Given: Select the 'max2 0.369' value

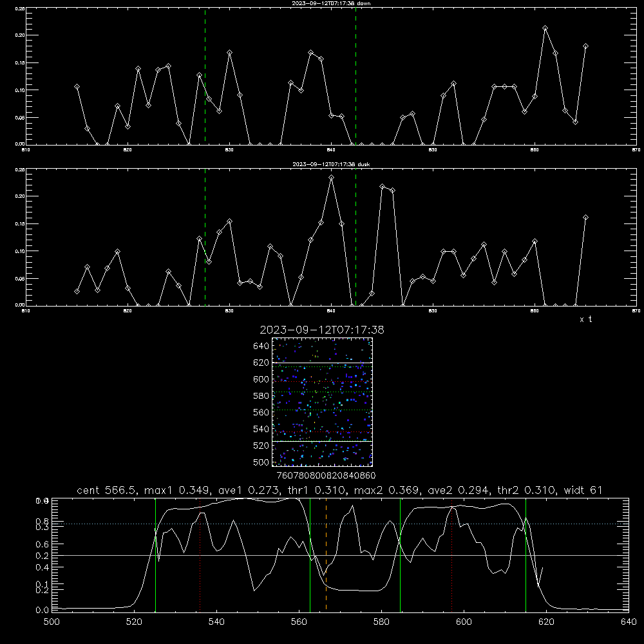Looking at the screenshot, I should pos(386,490).
